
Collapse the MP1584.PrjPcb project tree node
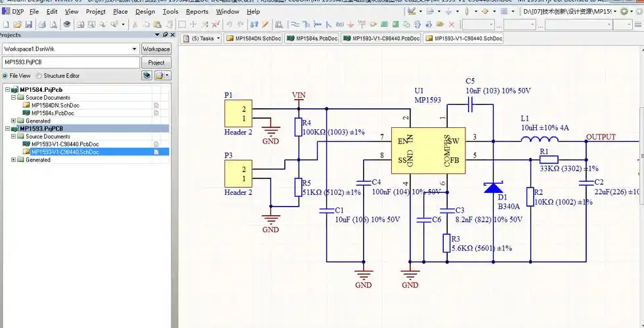(x=7, y=90)
